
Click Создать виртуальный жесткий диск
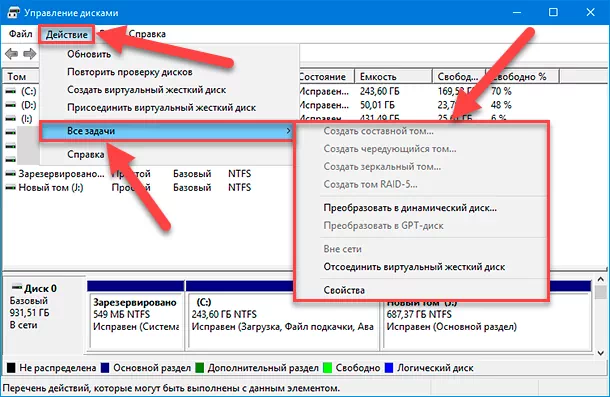pos(146,90)
